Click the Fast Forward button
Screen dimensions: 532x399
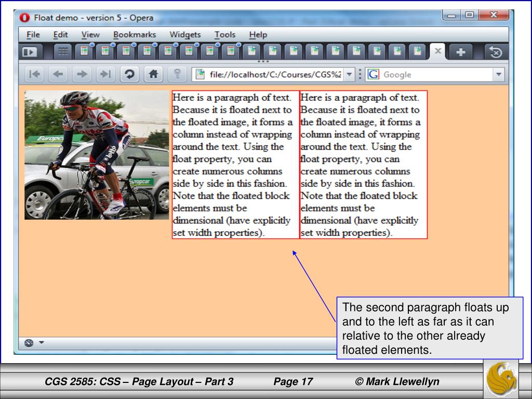click(105, 74)
